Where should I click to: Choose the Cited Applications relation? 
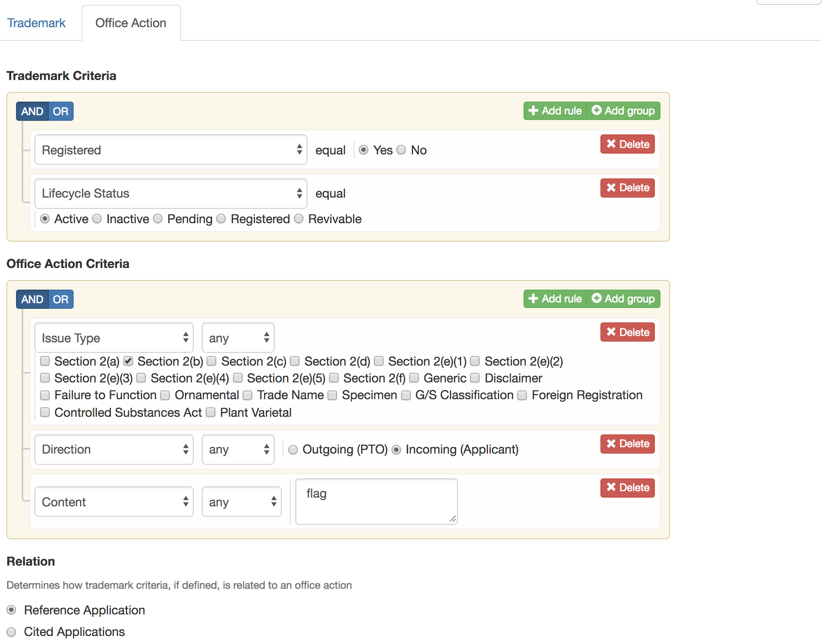tap(11, 632)
